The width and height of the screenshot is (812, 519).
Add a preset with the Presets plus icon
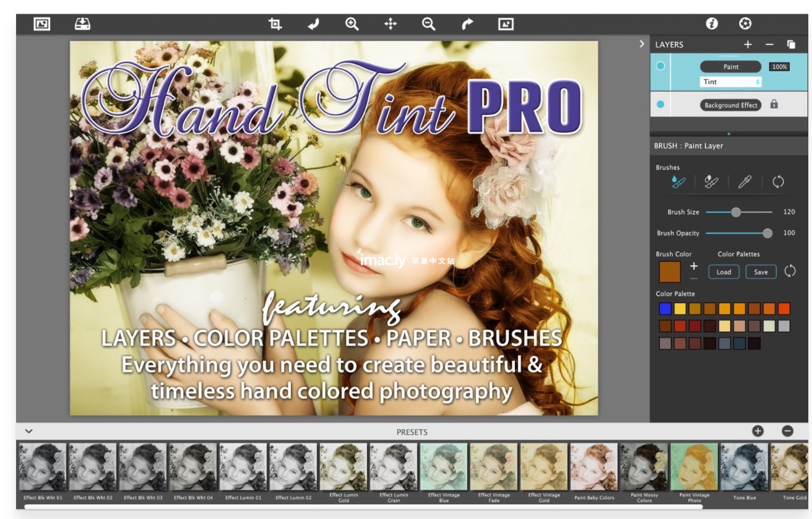coord(758,431)
